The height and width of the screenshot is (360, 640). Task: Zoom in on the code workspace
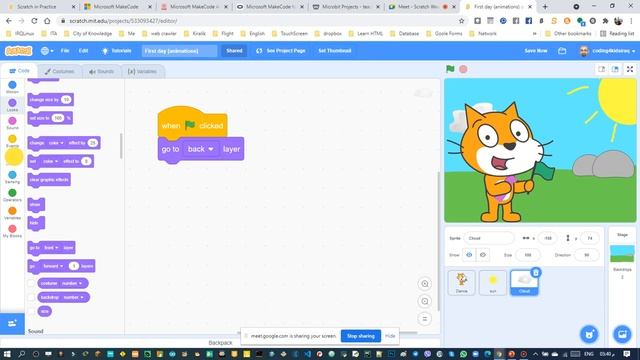click(424, 284)
